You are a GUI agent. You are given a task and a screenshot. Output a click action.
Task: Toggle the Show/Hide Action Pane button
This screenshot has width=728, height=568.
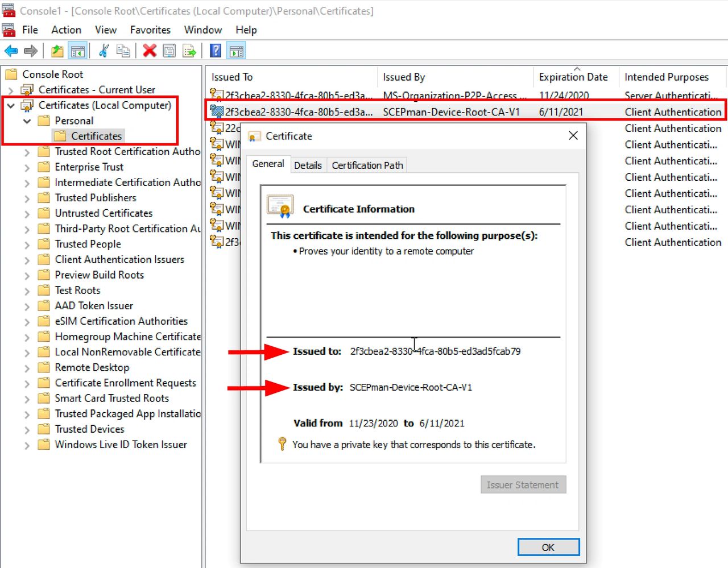pos(236,51)
